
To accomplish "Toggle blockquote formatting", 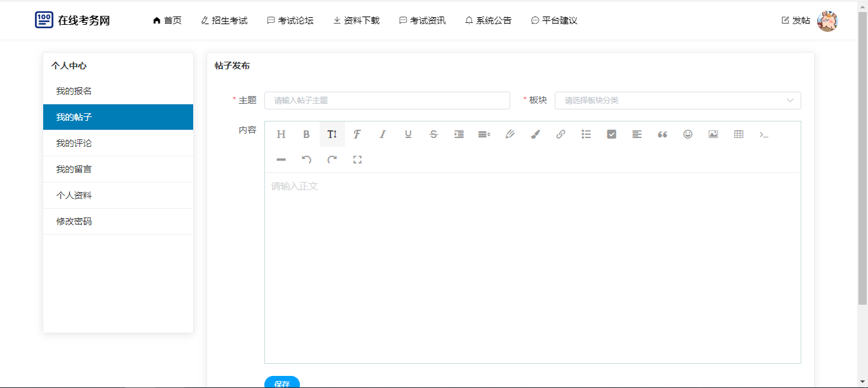I will coord(662,134).
